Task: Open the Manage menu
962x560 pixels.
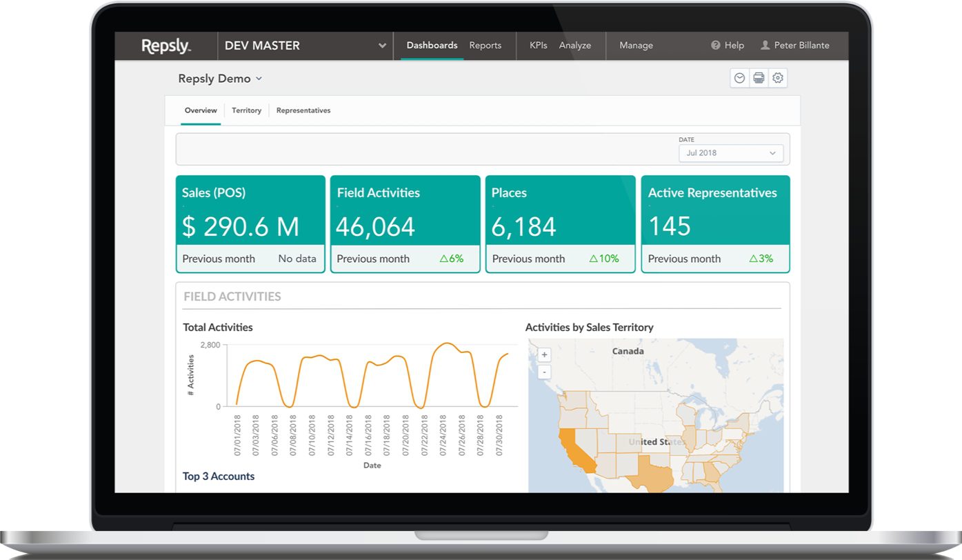Action: click(x=636, y=46)
